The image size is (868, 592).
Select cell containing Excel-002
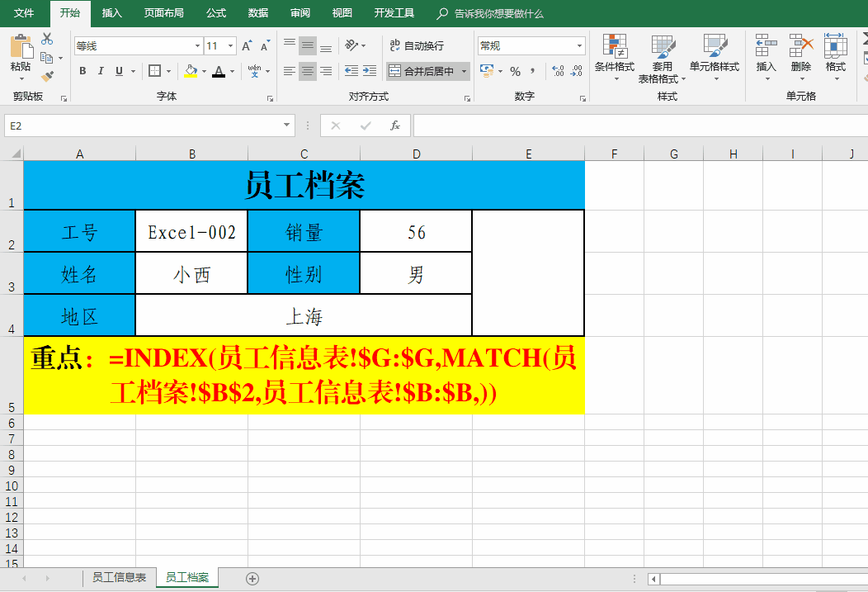(191, 231)
